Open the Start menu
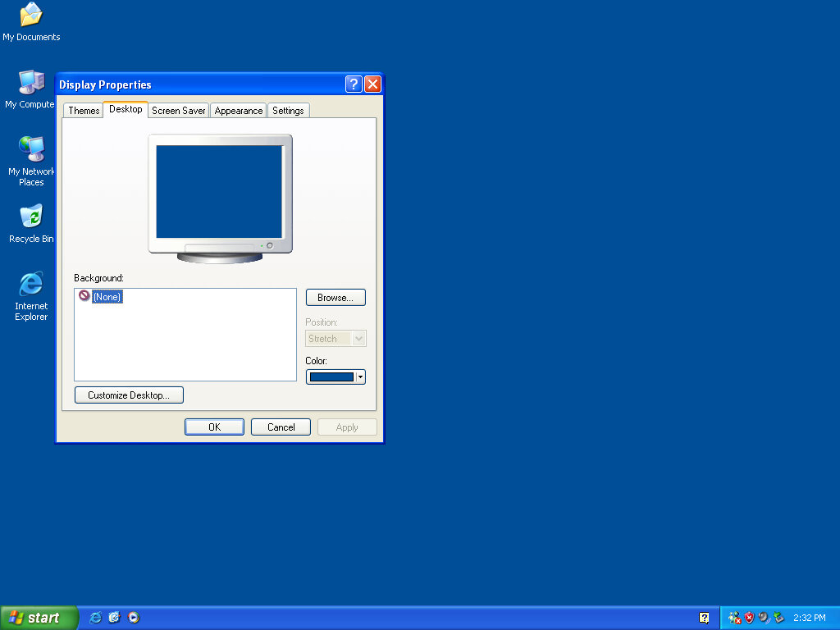Viewport: 840px width, 630px height. click(x=39, y=617)
